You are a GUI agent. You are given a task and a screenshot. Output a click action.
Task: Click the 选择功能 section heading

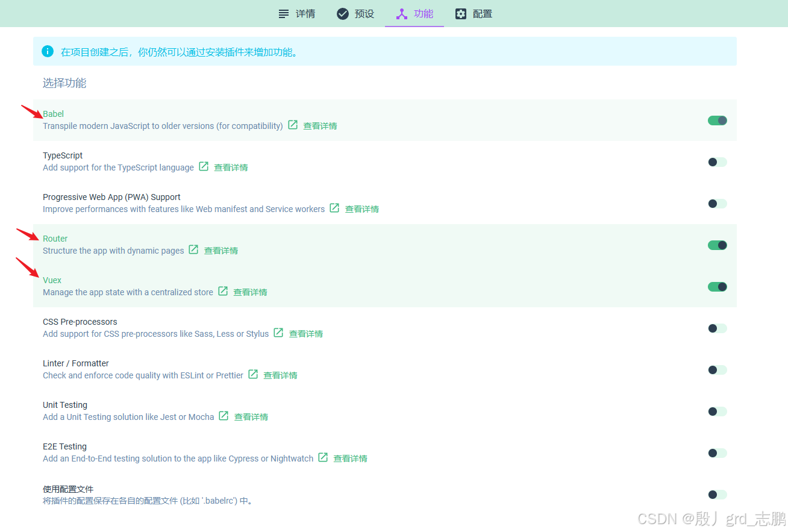point(64,83)
